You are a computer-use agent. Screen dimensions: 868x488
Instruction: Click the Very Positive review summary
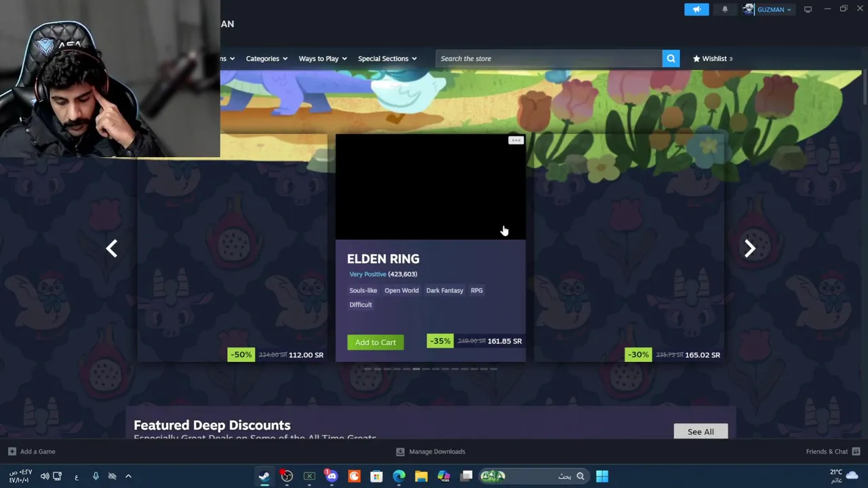click(x=368, y=274)
